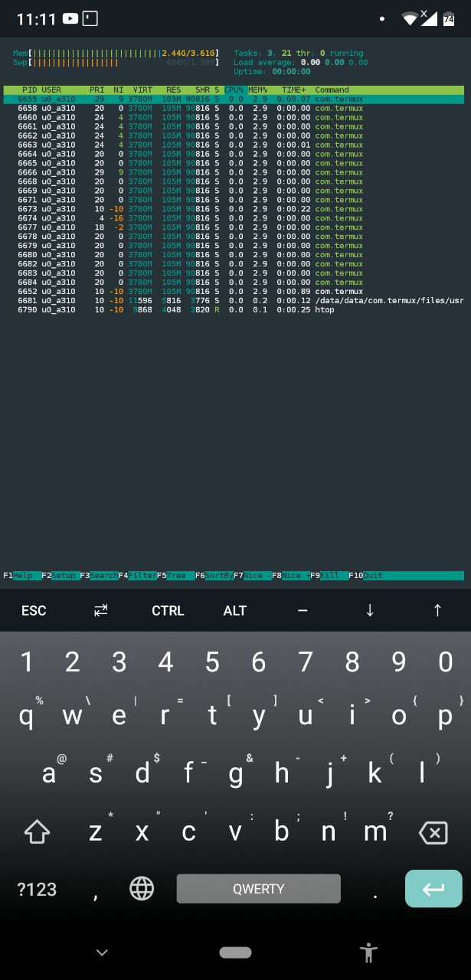Tap the home pill in navigation bar

tap(235, 952)
